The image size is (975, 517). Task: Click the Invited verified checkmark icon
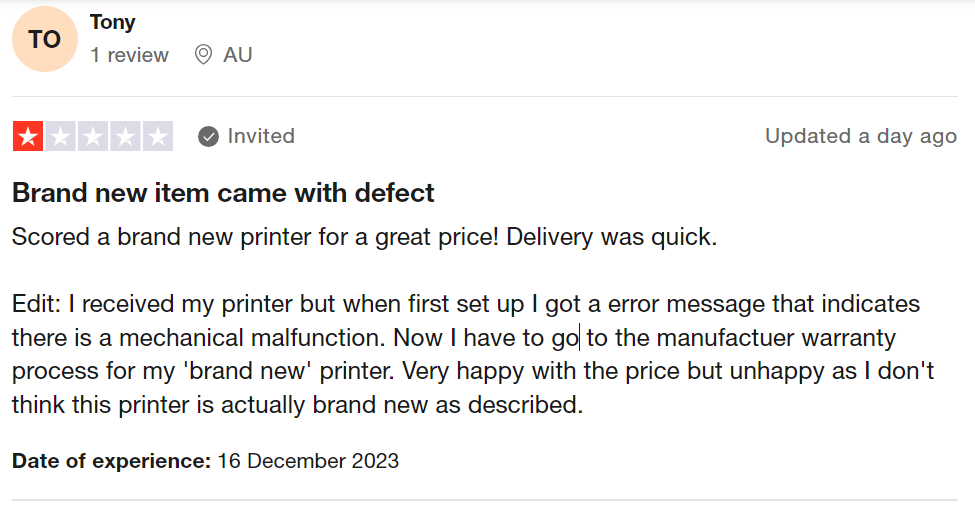[208, 136]
